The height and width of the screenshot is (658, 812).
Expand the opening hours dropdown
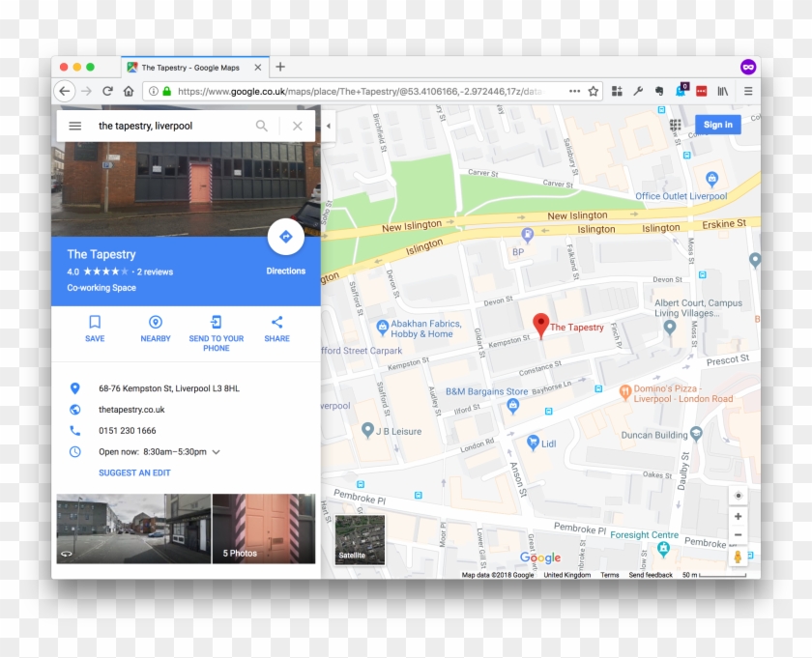coord(217,452)
